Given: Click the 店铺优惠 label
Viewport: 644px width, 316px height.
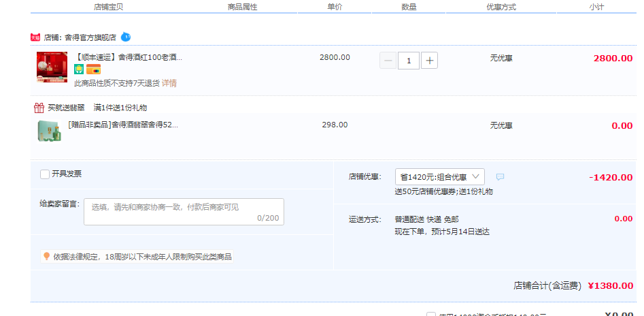Looking at the screenshot, I should point(365,177).
